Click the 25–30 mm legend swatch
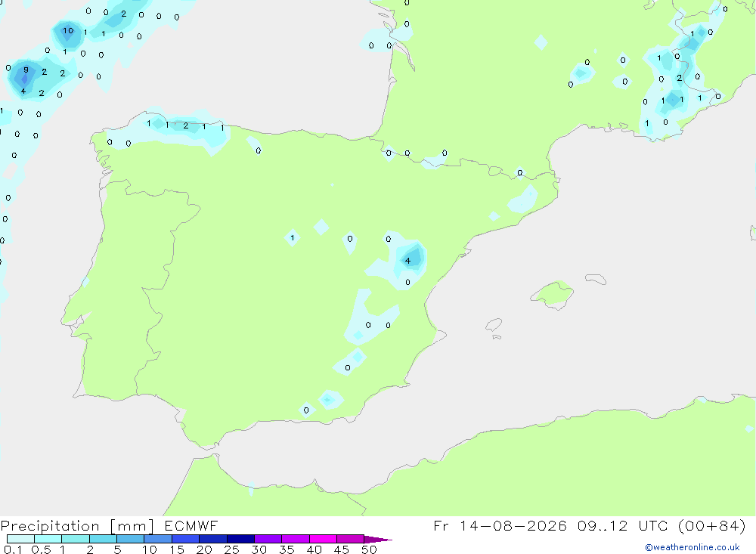This screenshot has height=554, width=756. coord(240,539)
